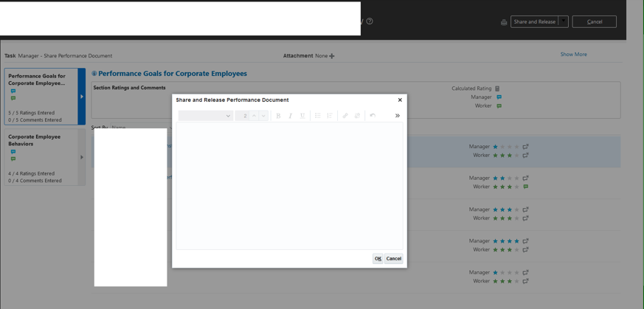Click the green filled Worker comment icon
The image size is (644, 309).
pyautogui.click(x=525, y=187)
